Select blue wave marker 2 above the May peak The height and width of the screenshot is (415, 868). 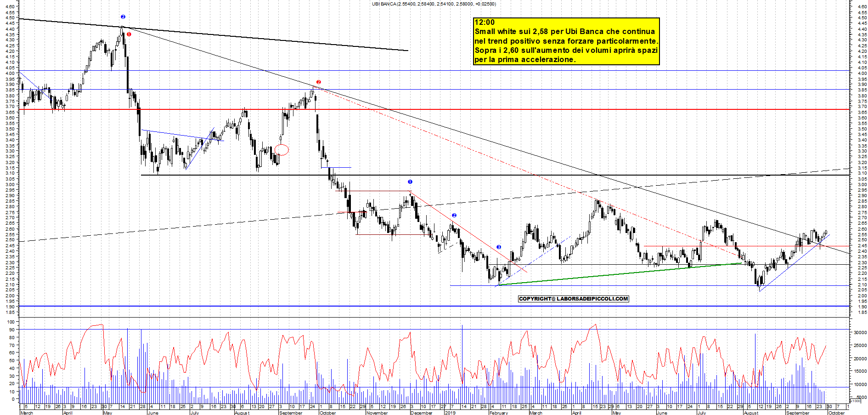(x=123, y=17)
